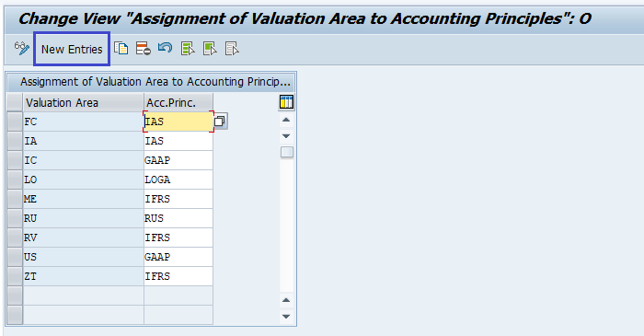Viewport: 644px width, 336px height.
Task: Click the Select All toolbar icon
Action: point(188,49)
